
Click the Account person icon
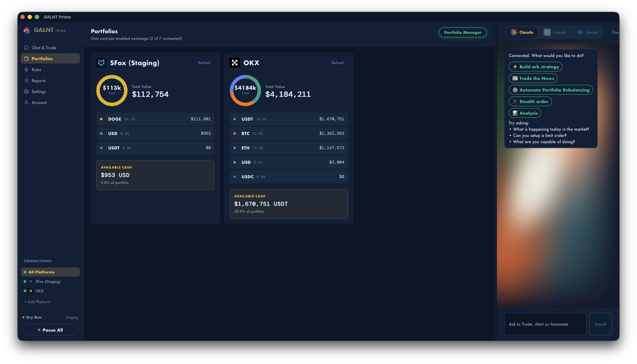26,102
